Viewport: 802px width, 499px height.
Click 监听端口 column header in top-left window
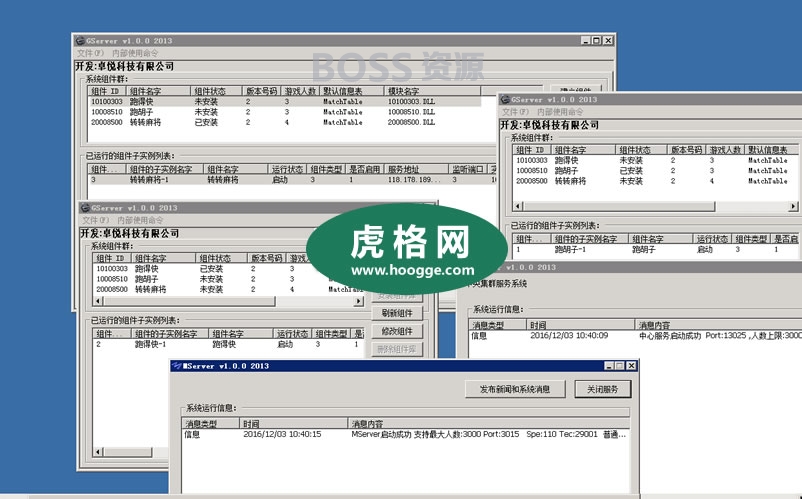[467, 169]
